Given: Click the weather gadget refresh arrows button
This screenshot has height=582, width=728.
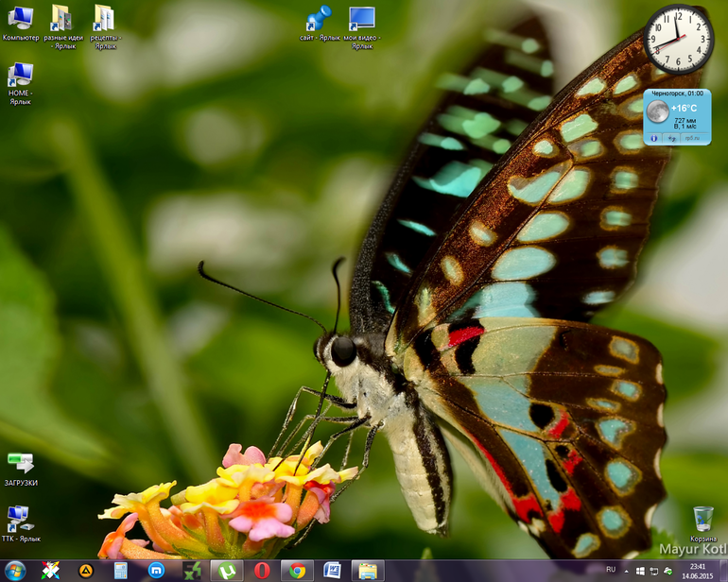Looking at the screenshot, I should click(x=671, y=138).
